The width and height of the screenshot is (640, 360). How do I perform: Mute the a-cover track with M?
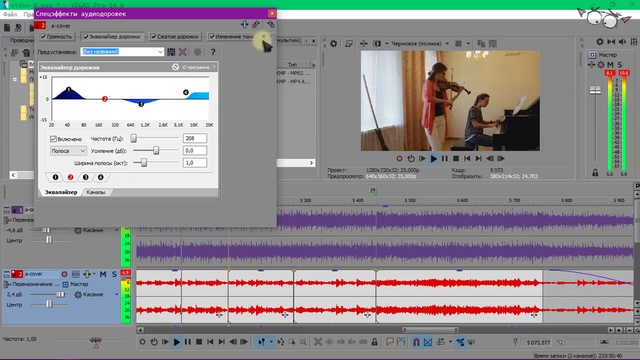[103, 274]
